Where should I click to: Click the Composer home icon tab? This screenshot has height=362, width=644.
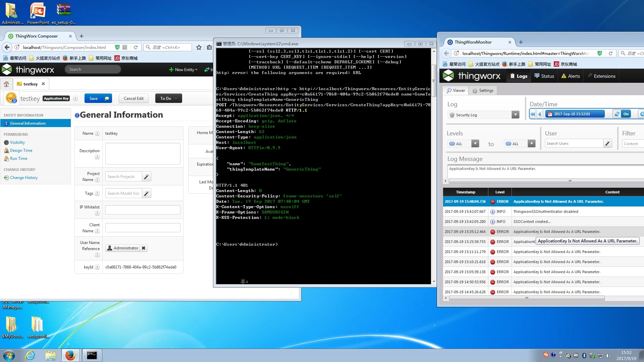click(x=6, y=84)
